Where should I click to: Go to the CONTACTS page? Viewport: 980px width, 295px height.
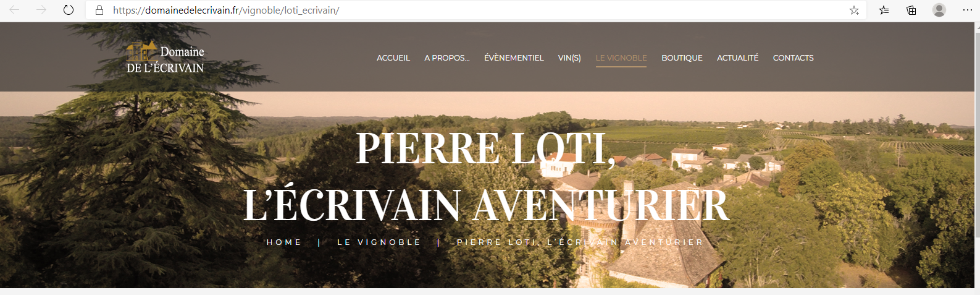tap(793, 58)
